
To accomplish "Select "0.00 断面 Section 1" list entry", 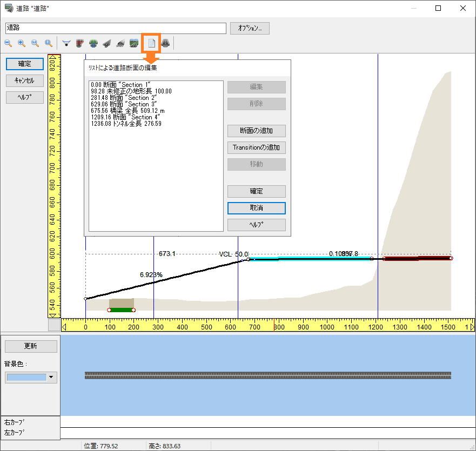I will 121,85.
